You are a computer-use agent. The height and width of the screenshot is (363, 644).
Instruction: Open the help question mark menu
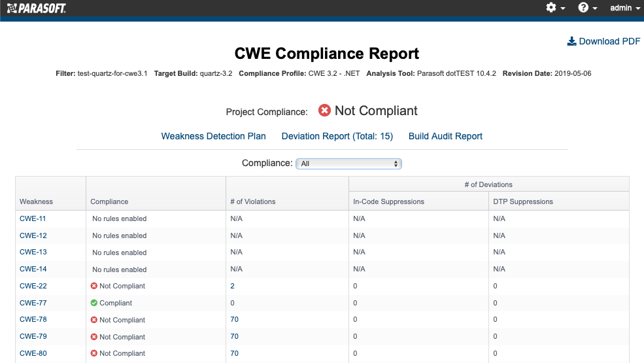click(x=587, y=8)
